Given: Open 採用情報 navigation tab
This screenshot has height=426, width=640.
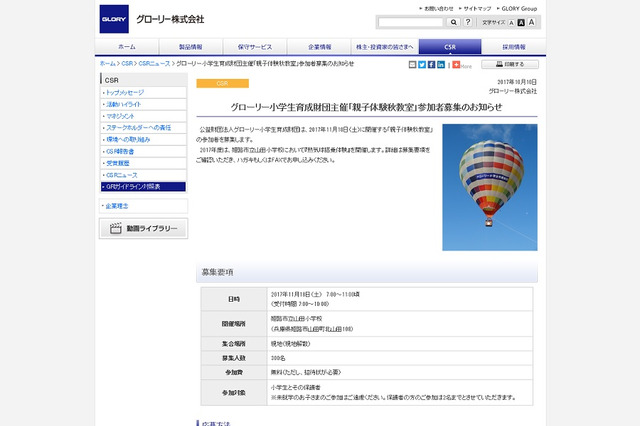Looking at the screenshot, I should tap(514, 47).
